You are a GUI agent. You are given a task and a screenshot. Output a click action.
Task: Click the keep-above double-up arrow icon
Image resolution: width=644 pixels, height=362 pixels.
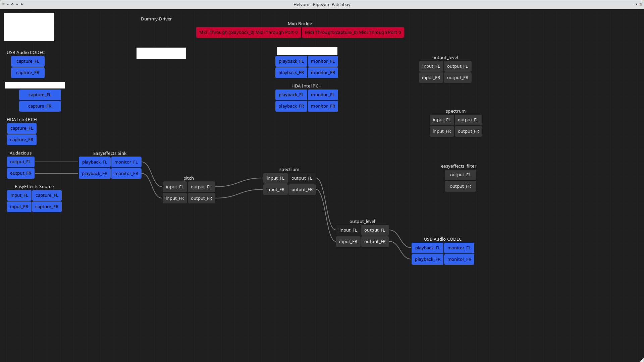(x=22, y=4)
